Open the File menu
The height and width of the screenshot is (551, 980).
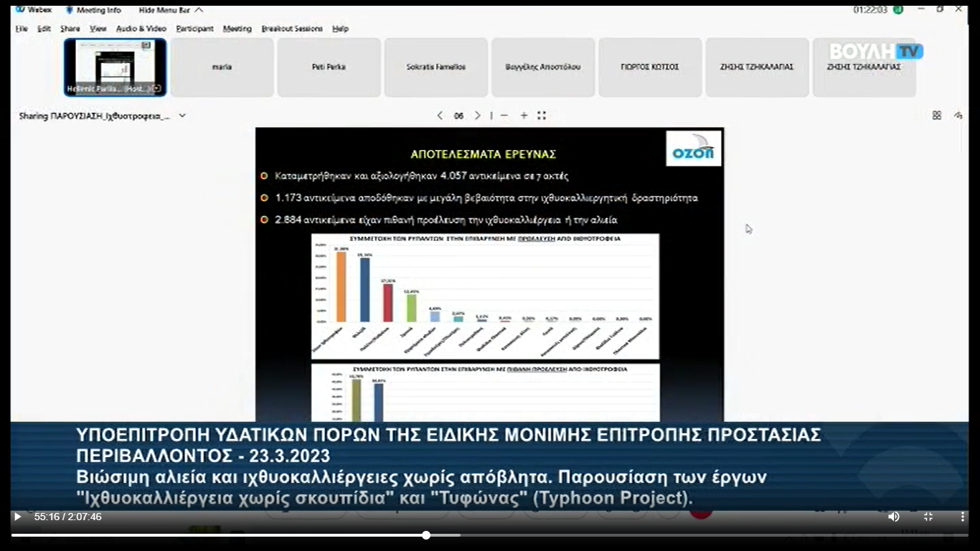click(x=22, y=29)
